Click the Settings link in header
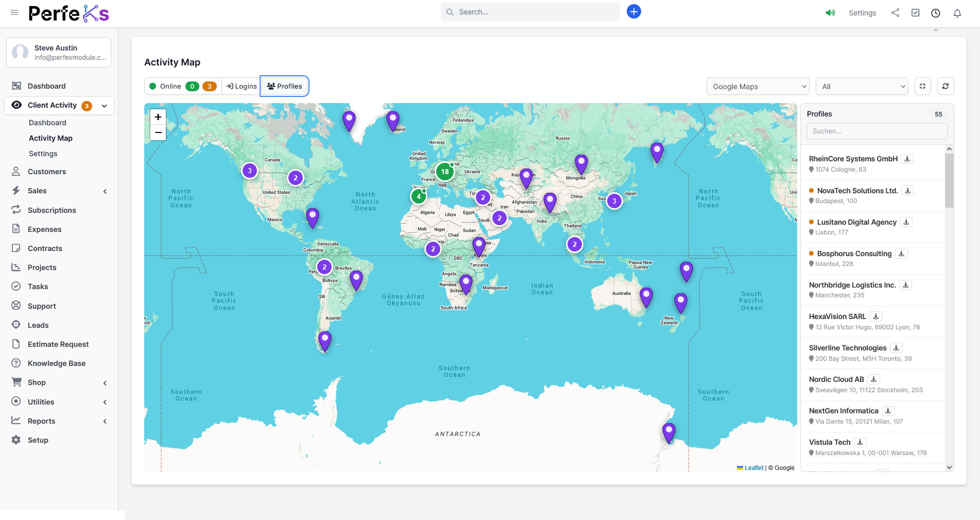Viewport: 980px width, 520px height. point(862,13)
